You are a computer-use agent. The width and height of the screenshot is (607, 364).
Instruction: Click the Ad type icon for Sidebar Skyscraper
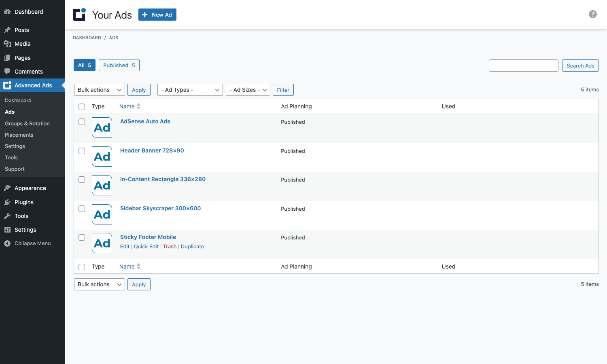pos(102,214)
